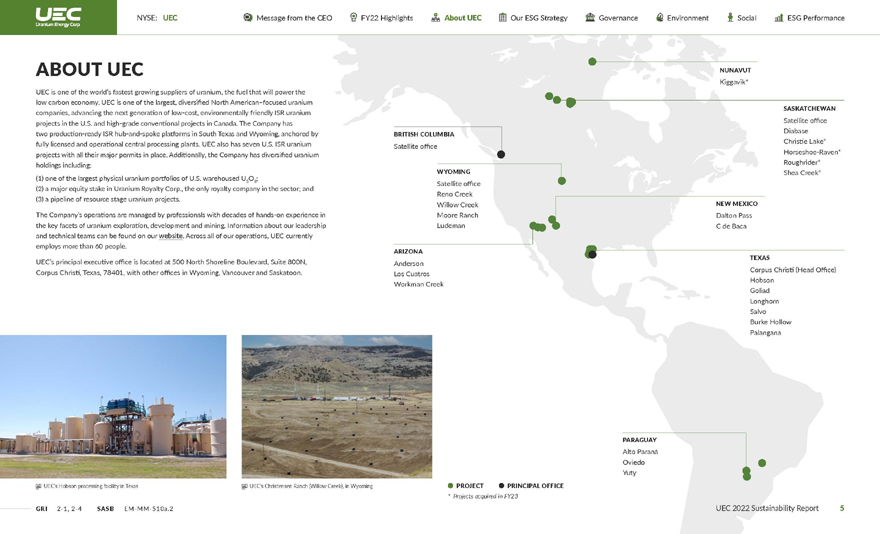Viewport: 880px width, 534px height.
Task: Click the Social person icon
Action: tap(730, 17)
